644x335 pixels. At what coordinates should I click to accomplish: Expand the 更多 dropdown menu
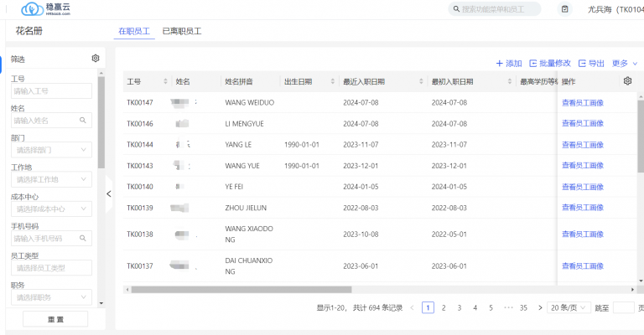[x=624, y=63]
